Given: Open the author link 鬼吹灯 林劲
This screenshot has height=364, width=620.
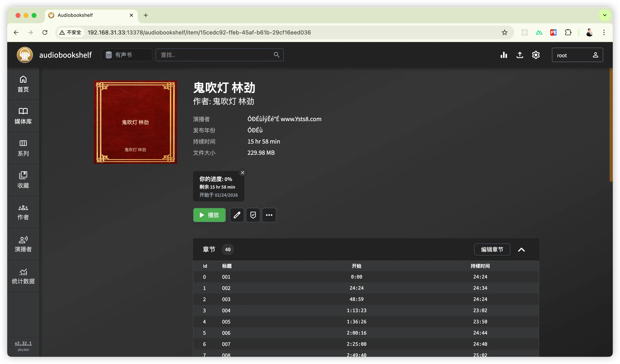Looking at the screenshot, I should click(233, 101).
